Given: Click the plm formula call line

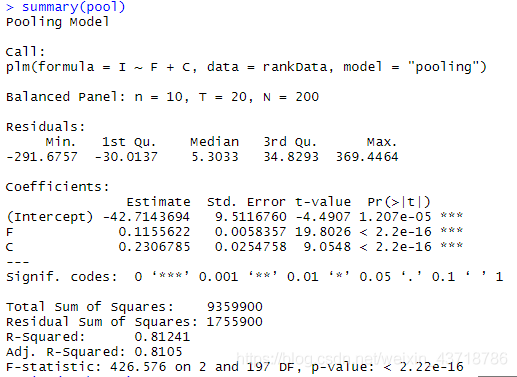Looking at the screenshot, I should tap(246, 67).
